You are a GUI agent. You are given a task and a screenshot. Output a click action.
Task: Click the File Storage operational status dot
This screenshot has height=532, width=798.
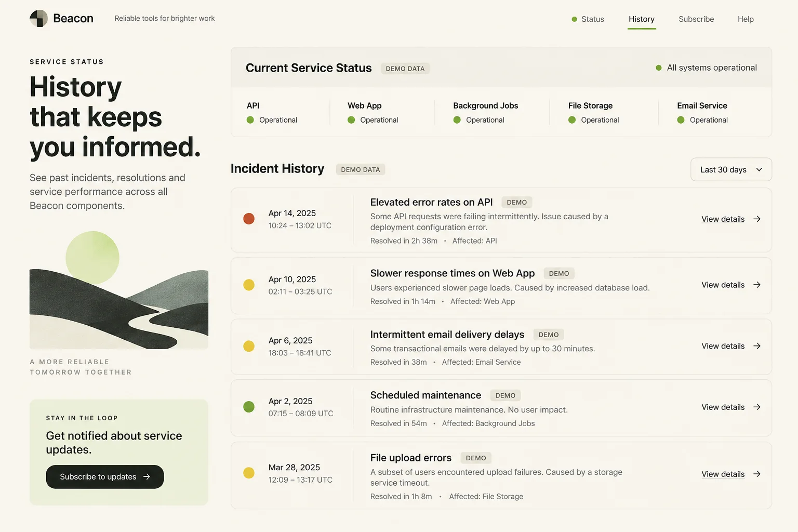[572, 120]
